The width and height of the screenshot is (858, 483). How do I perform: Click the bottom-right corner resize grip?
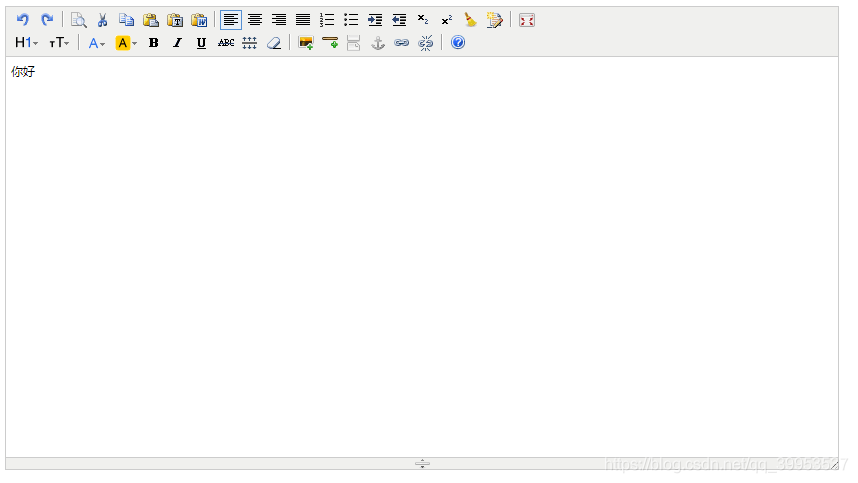point(834,465)
